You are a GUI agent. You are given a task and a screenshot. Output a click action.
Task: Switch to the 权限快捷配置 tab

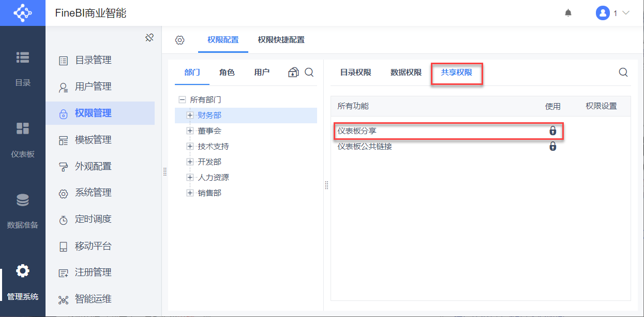281,40
